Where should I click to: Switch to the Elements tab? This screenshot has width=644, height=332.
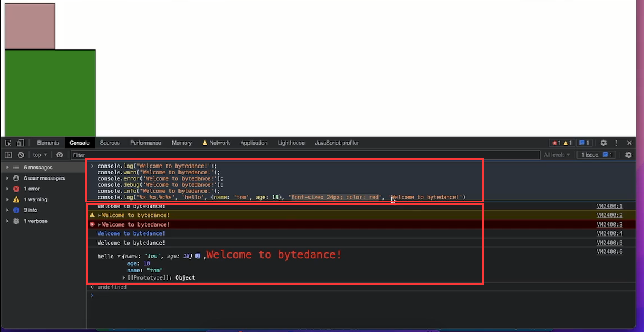coord(48,143)
